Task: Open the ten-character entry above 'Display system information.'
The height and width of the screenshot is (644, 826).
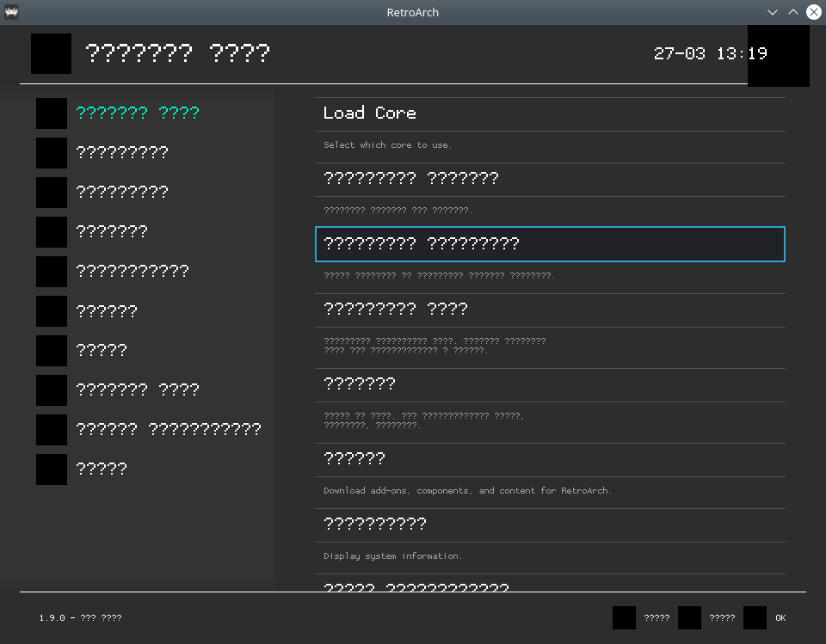Action: click(x=550, y=524)
